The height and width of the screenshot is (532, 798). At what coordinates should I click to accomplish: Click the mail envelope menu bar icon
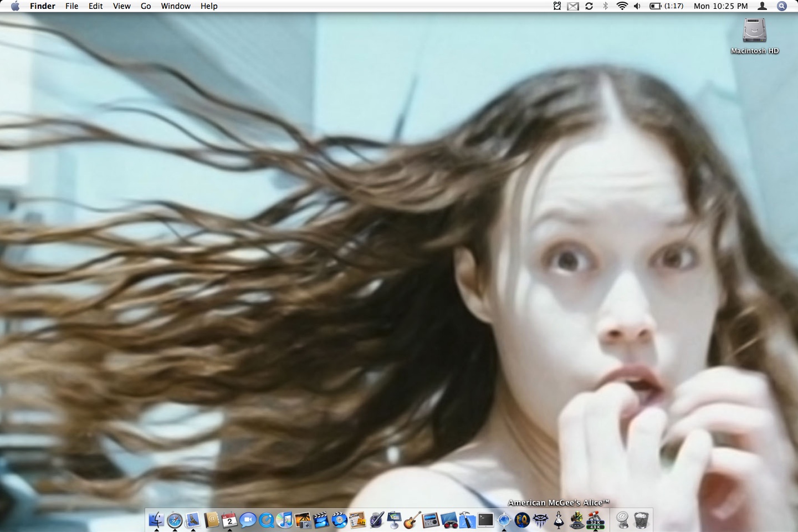(573, 6)
